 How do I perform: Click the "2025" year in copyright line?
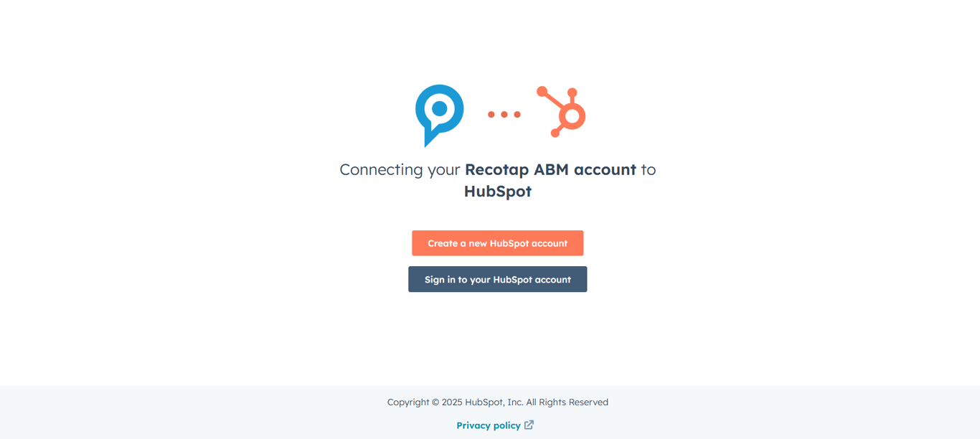[452, 402]
